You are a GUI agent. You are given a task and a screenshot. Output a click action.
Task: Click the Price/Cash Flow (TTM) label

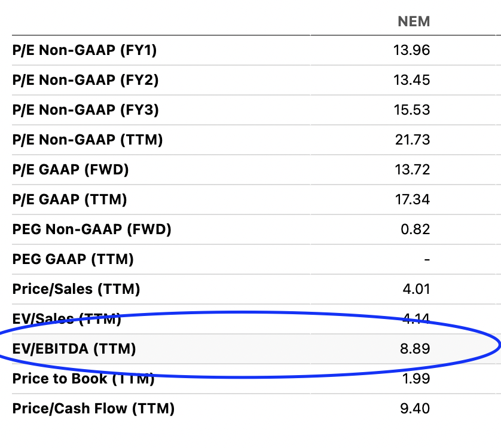click(x=93, y=409)
